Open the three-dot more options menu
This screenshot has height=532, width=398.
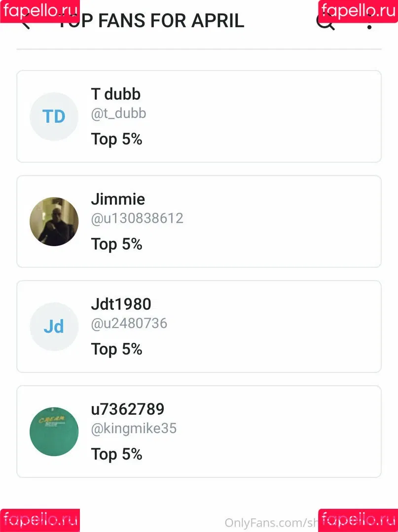coord(369,21)
